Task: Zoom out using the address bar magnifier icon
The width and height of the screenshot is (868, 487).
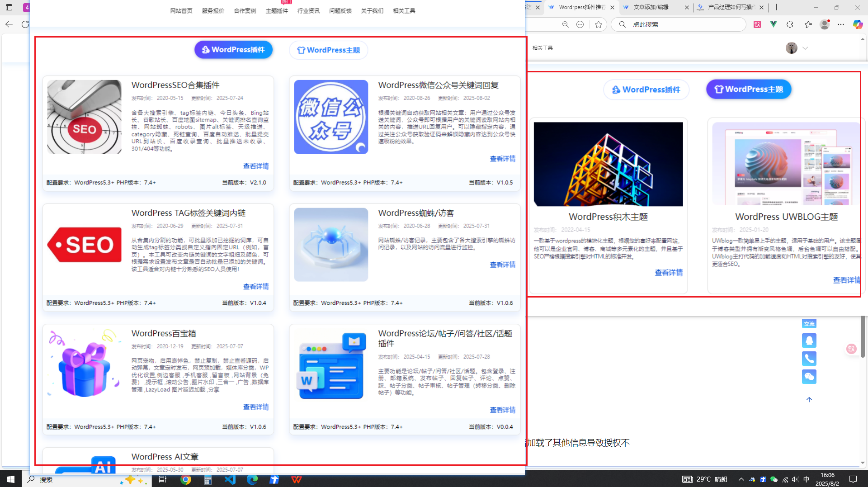Action: point(565,24)
